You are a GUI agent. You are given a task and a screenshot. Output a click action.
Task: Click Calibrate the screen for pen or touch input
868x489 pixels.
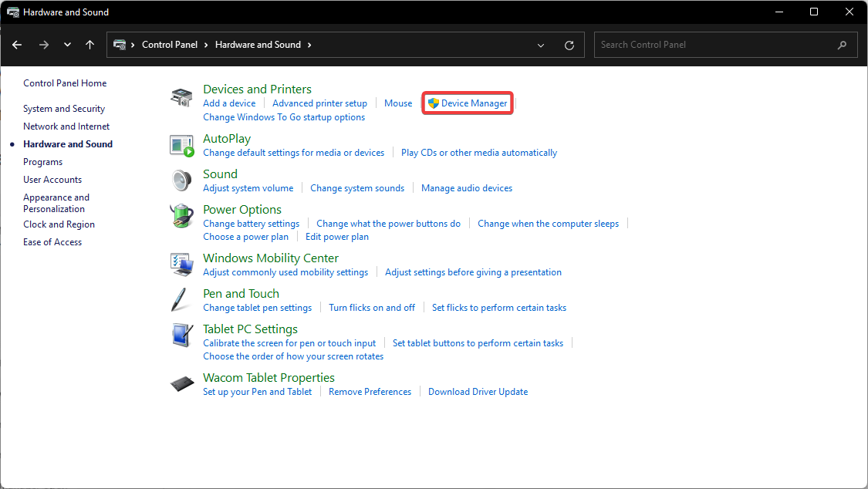289,343
